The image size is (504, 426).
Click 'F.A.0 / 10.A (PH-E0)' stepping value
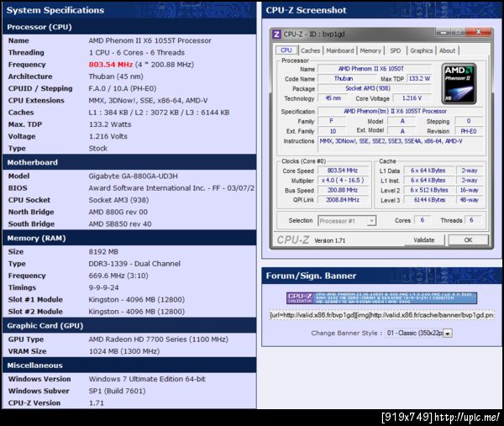(x=123, y=88)
